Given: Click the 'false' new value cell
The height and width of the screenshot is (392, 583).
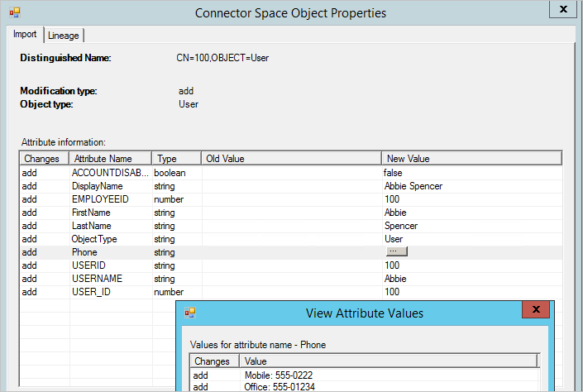Looking at the screenshot, I should point(393,173).
